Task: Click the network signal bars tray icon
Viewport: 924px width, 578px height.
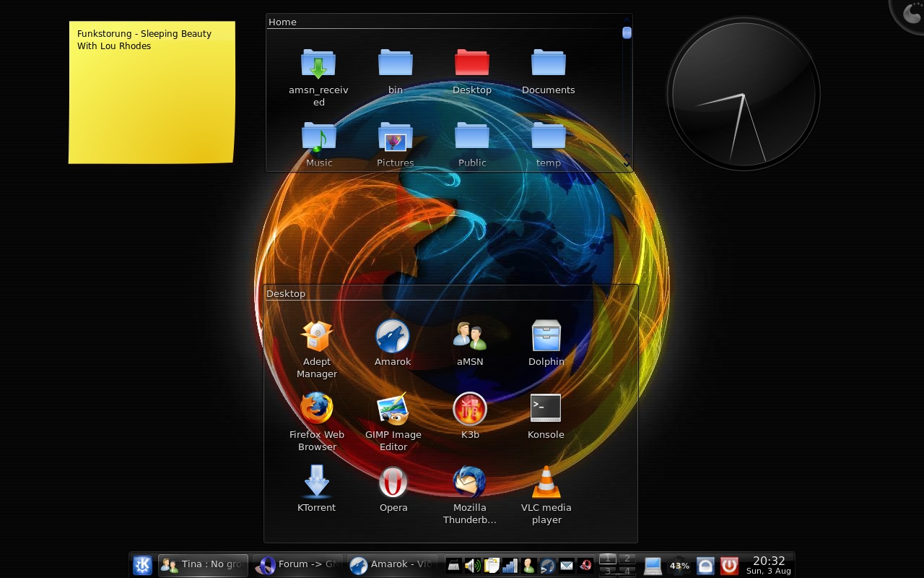Action: 510,566
